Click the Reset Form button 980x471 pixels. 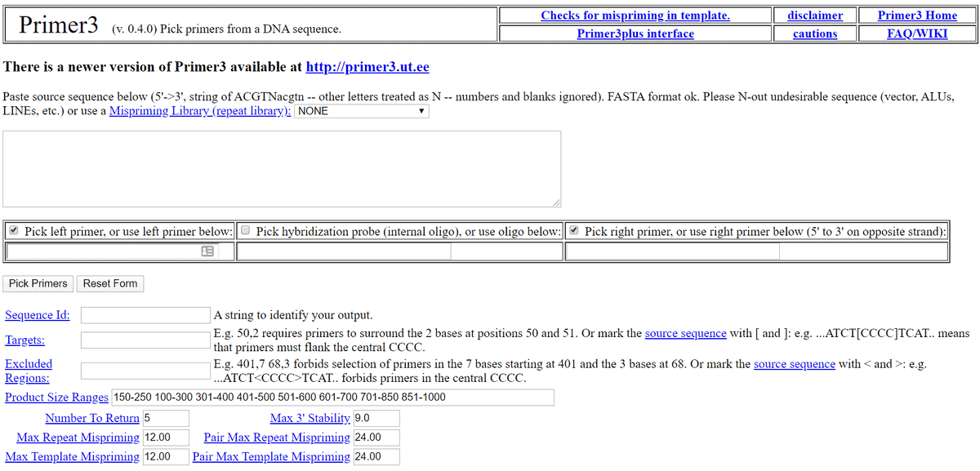pyautogui.click(x=110, y=283)
